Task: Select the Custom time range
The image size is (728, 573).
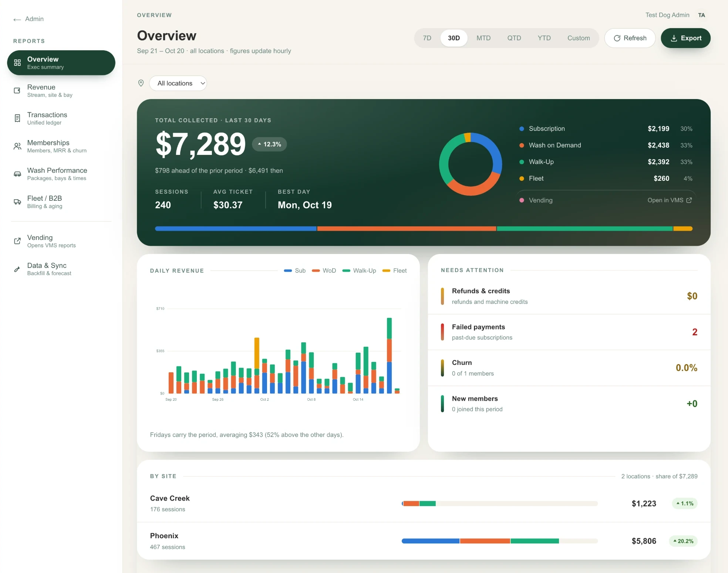Action: click(579, 38)
